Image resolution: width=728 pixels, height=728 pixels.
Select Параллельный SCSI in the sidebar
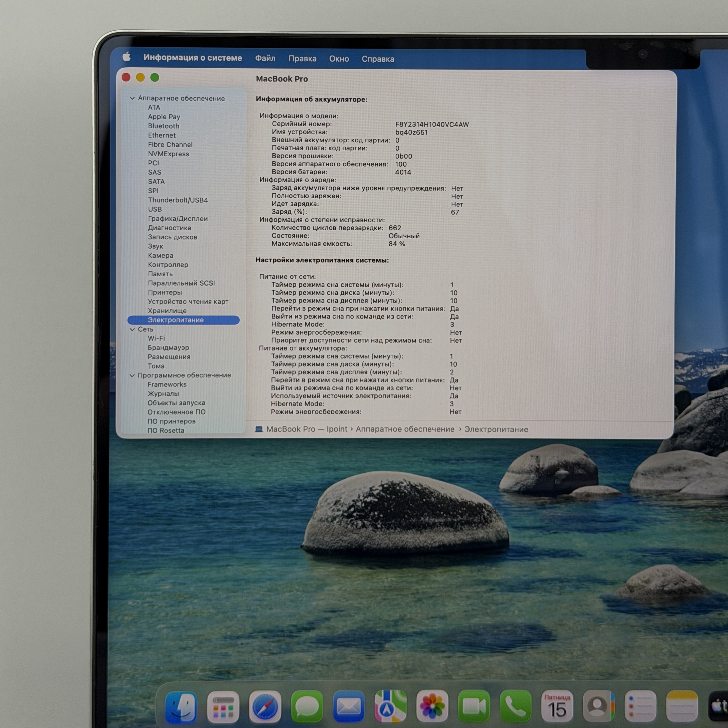point(181,283)
